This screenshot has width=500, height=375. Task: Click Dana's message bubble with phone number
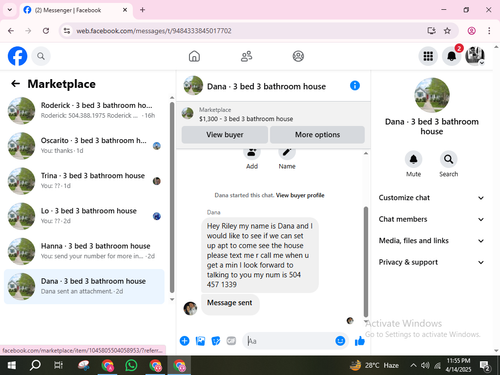260,255
